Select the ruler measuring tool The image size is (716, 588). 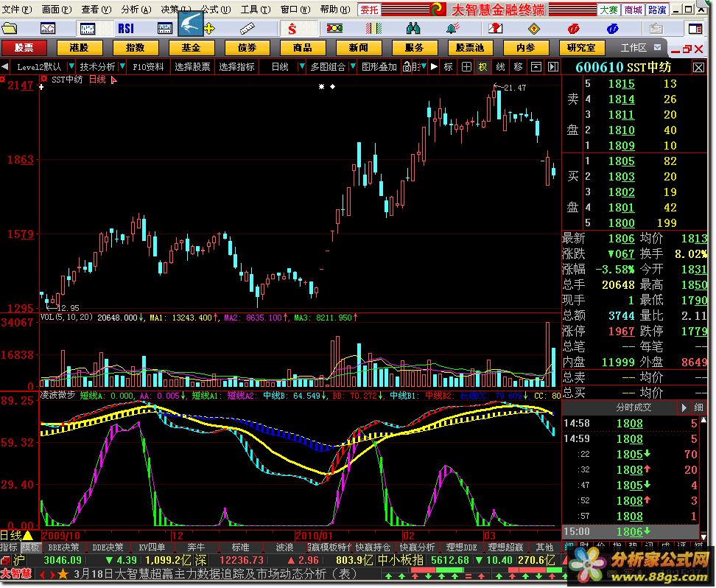point(247,28)
